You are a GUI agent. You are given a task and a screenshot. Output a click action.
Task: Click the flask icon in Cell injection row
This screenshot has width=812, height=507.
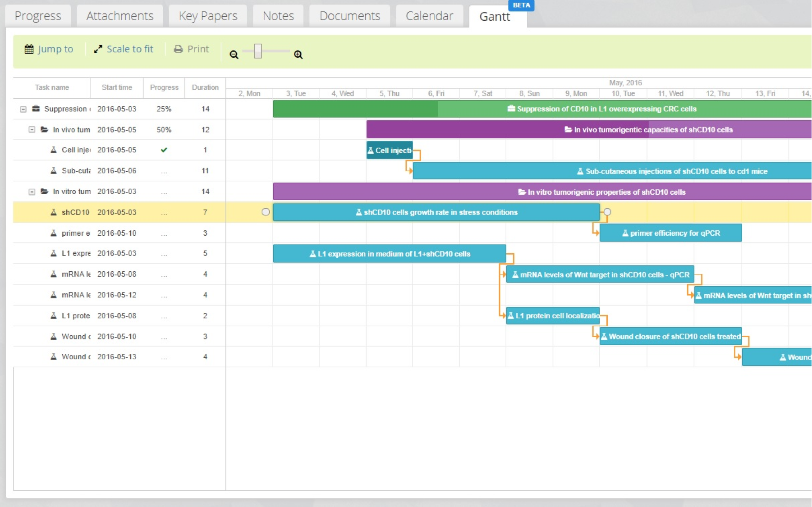pyautogui.click(x=54, y=150)
